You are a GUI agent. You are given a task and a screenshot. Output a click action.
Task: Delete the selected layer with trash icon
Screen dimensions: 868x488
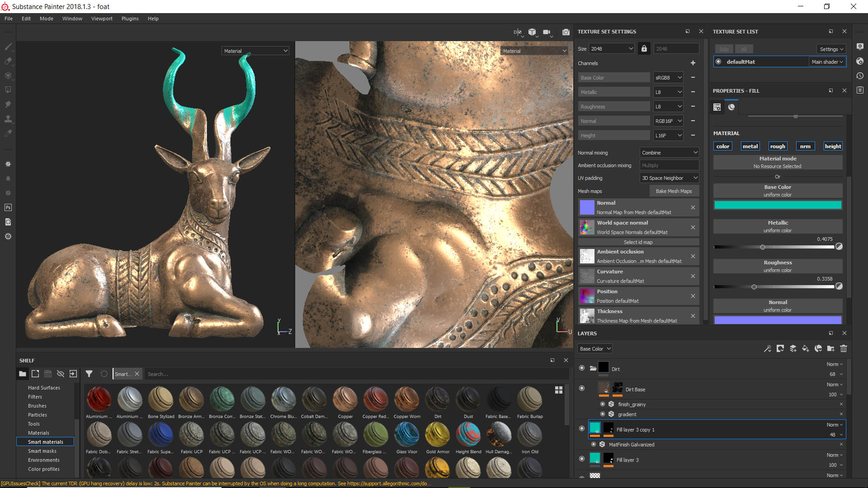(843, 348)
